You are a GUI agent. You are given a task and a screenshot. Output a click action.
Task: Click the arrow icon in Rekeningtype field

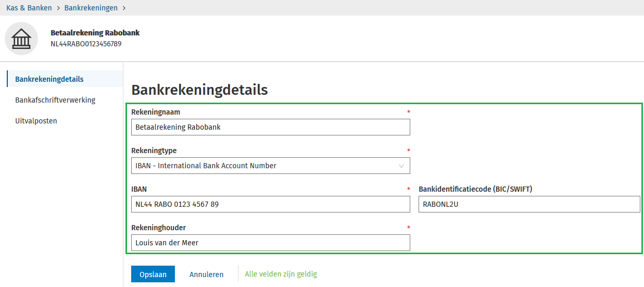[x=401, y=166]
